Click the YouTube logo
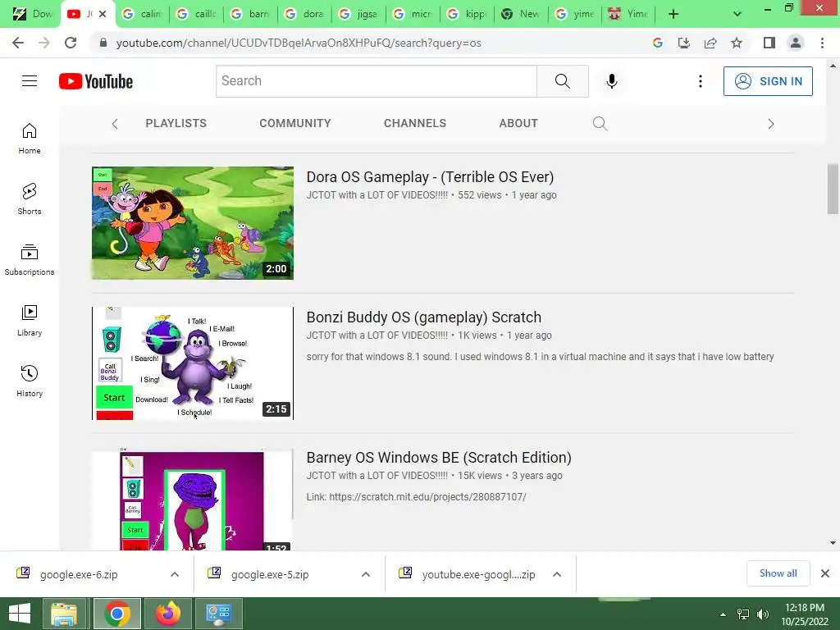This screenshot has height=630, width=840. 96,81
